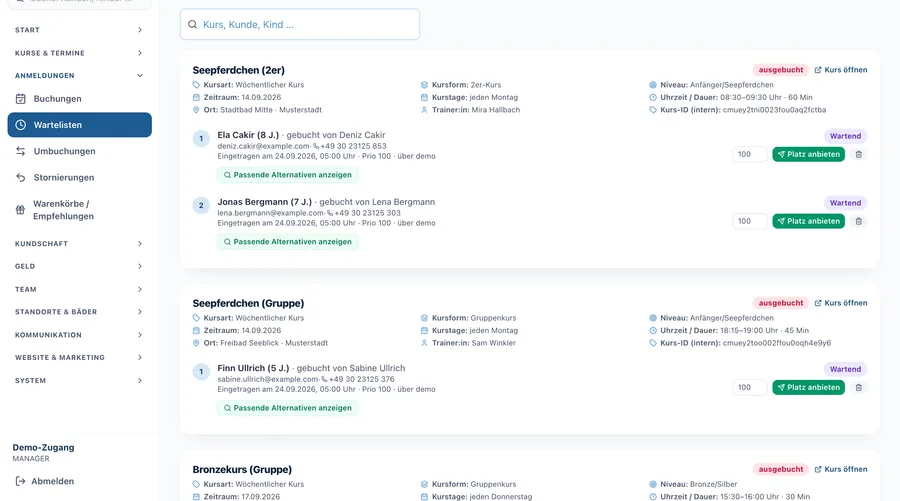
Task: Expand the KURSE & TERMINE section
Action: click(x=79, y=53)
